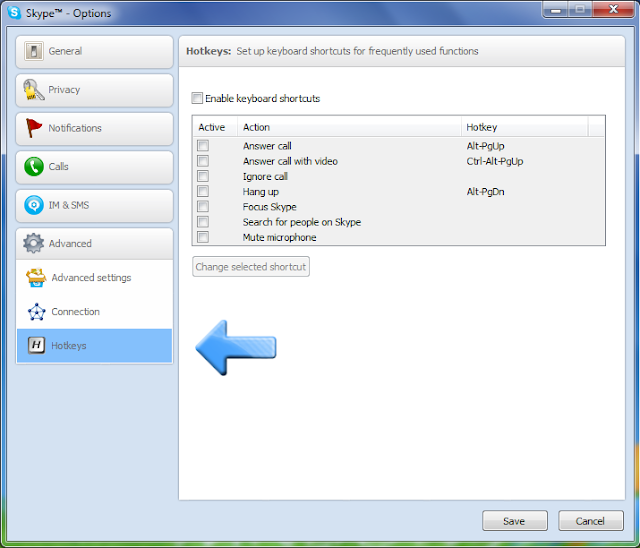This screenshot has height=548, width=640.
Task: Click the Advanced settings toolbox icon
Action: [36, 277]
